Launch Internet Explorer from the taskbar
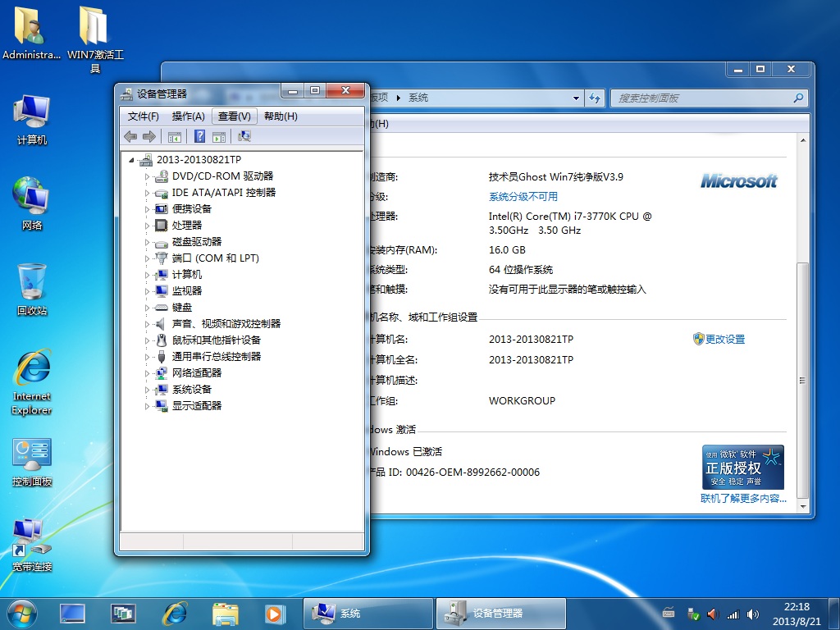The height and width of the screenshot is (630, 840). tap(176, 614)
